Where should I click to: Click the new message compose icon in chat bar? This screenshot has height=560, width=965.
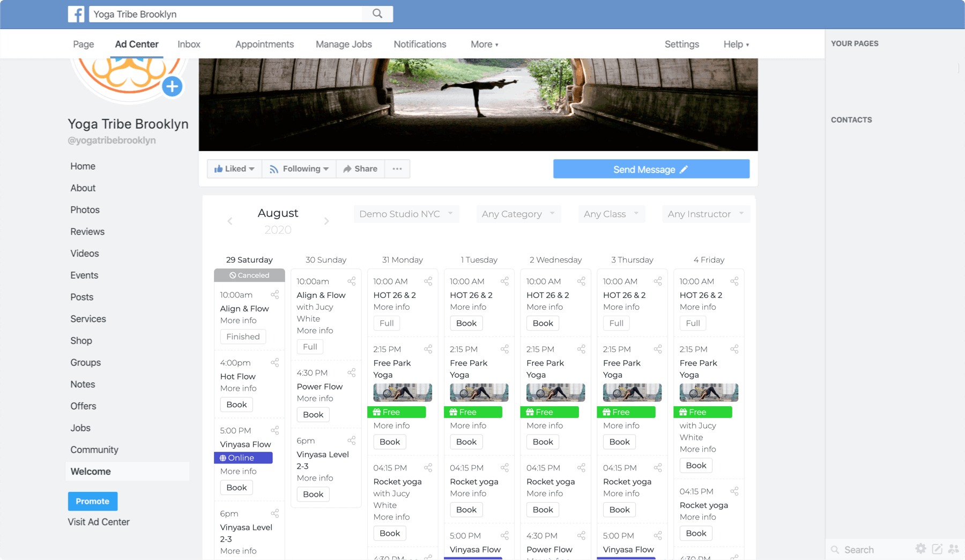(x=937, y=549)
